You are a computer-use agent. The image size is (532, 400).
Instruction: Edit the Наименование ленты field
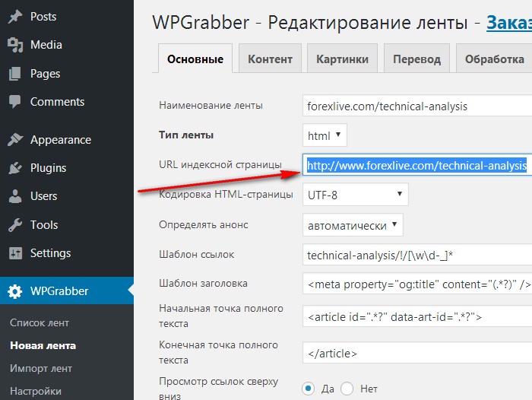pyautogui.click(x=417, y=106)
